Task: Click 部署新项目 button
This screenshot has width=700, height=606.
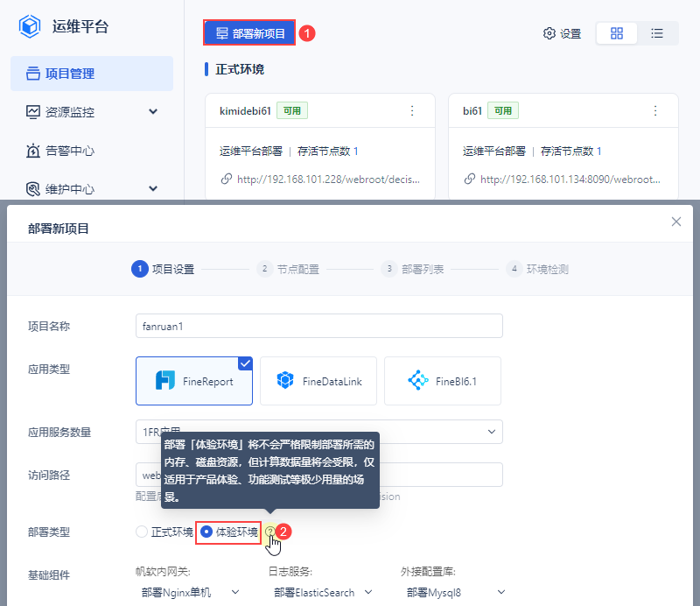Action: point(249,33)
